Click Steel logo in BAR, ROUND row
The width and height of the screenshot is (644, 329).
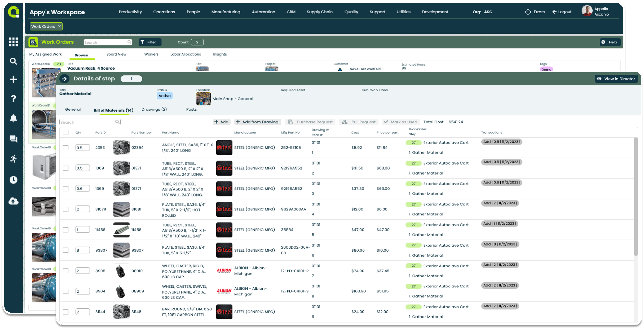[x=224, y=311]
